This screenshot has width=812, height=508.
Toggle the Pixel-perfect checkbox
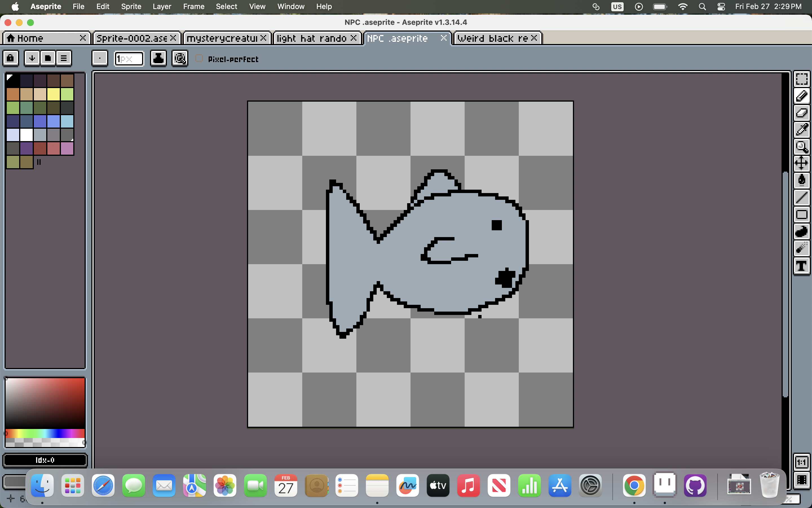tap(199, 58)
